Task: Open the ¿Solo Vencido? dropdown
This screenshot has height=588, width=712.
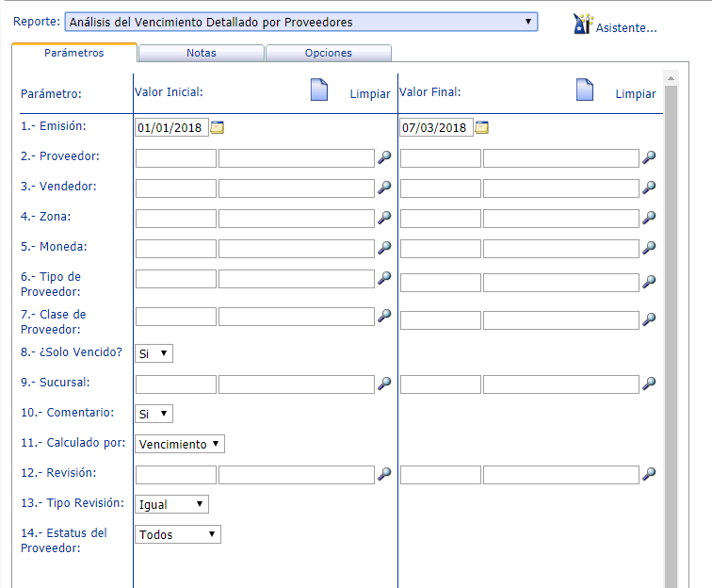Action: point(154,353)
